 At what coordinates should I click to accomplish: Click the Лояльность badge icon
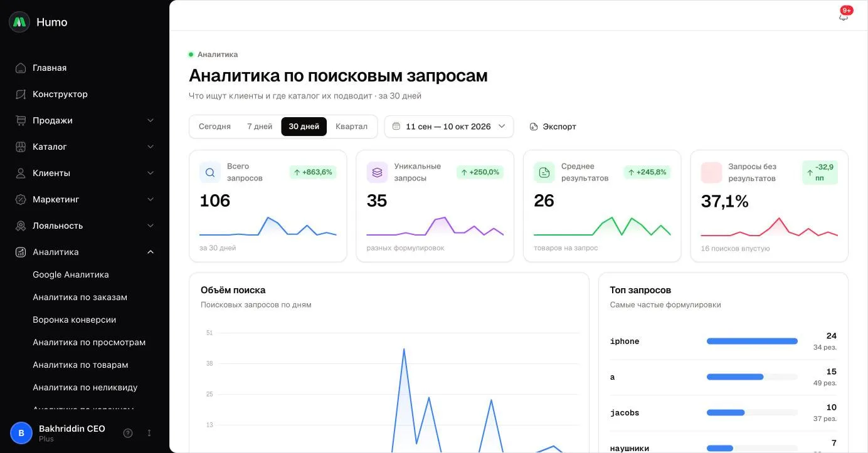21,226
